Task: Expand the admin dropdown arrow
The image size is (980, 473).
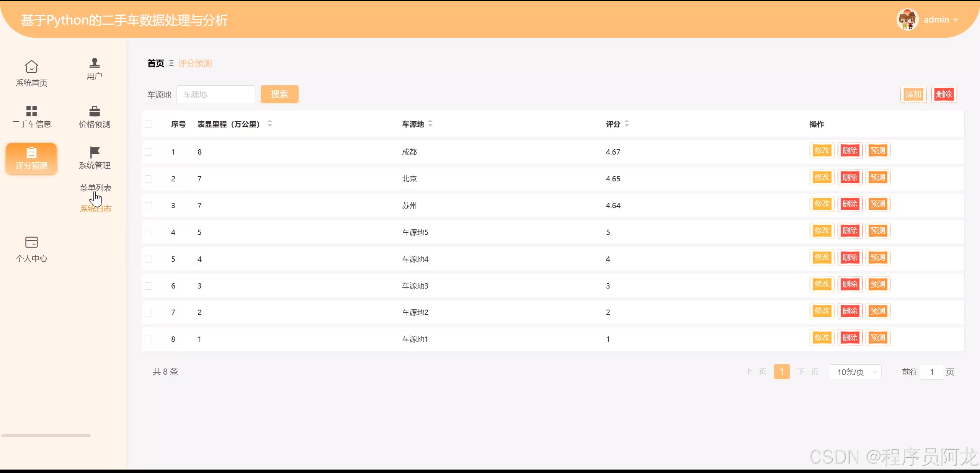Action: point(956,20)
